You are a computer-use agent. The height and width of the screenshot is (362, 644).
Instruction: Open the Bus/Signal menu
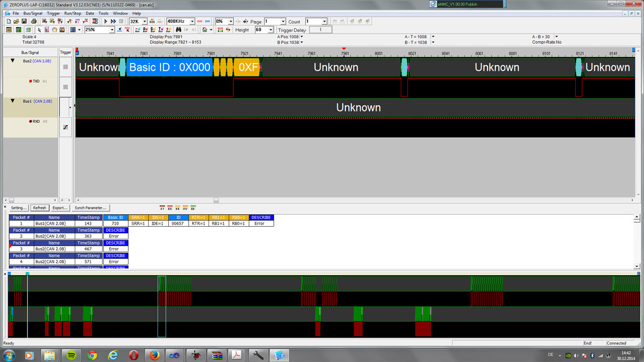tap(33, 13)
